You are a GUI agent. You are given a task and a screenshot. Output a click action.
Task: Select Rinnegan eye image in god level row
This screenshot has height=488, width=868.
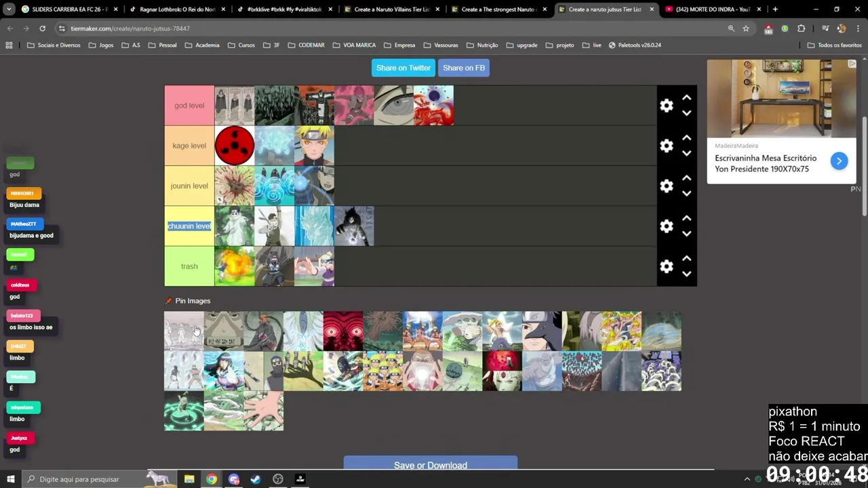[x=394, y=106]
